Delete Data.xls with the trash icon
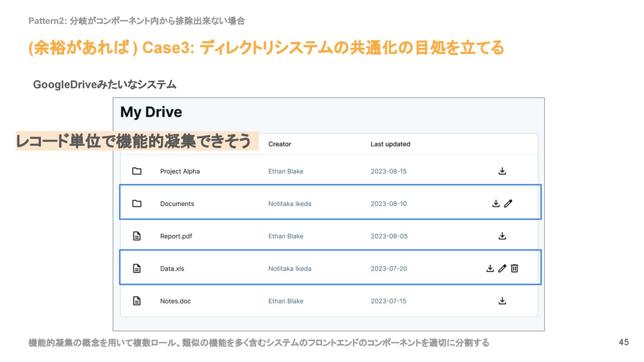The width and height of the screenshot is (644, 362). click(x=515, y=268)
